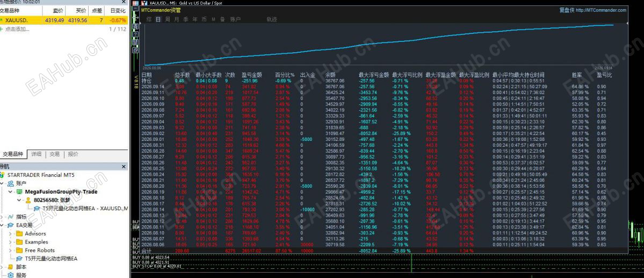Click the grid table icon at chart window top-left
644x278 pixels.
coord(135,3)
